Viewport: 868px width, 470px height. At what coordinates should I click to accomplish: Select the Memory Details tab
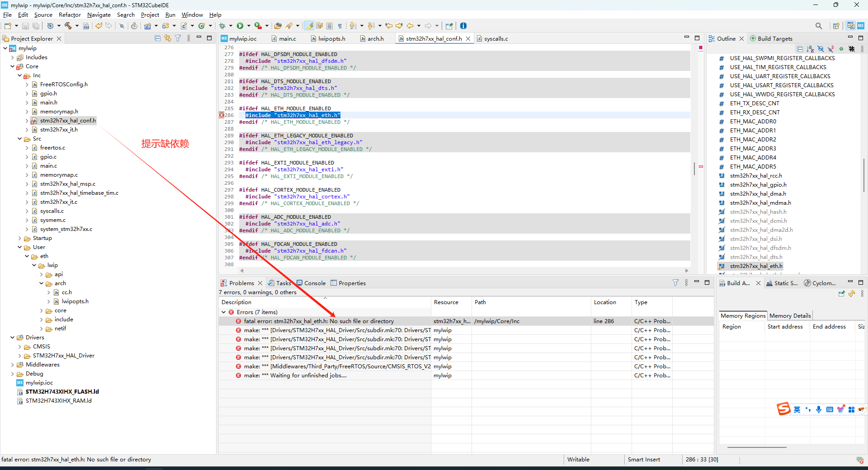pos(790,316)
